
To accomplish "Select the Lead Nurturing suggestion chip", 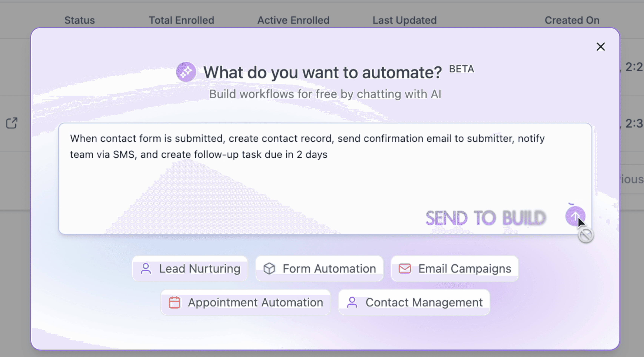I will [190, 269].
